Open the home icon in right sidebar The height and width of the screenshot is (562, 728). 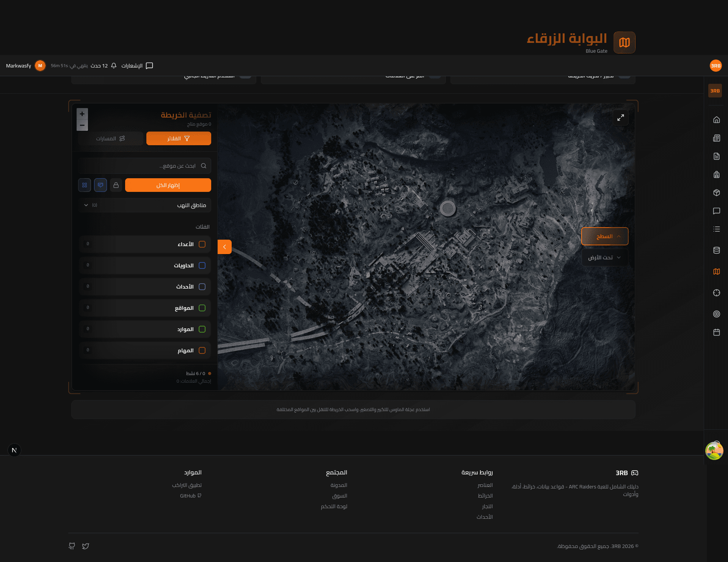tap(716, 120)
